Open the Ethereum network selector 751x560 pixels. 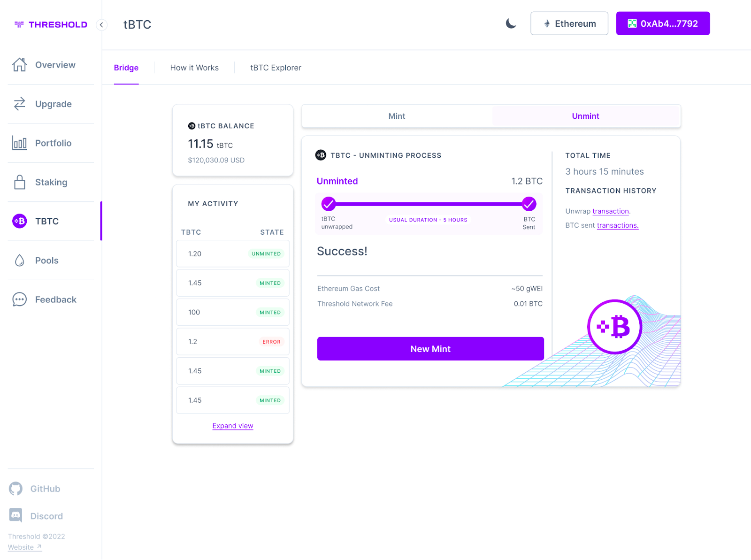569,23
